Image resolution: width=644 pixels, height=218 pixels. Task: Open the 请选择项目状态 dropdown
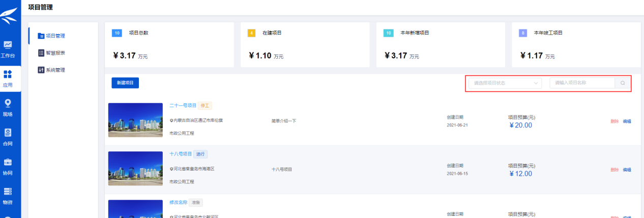point(505,83)
